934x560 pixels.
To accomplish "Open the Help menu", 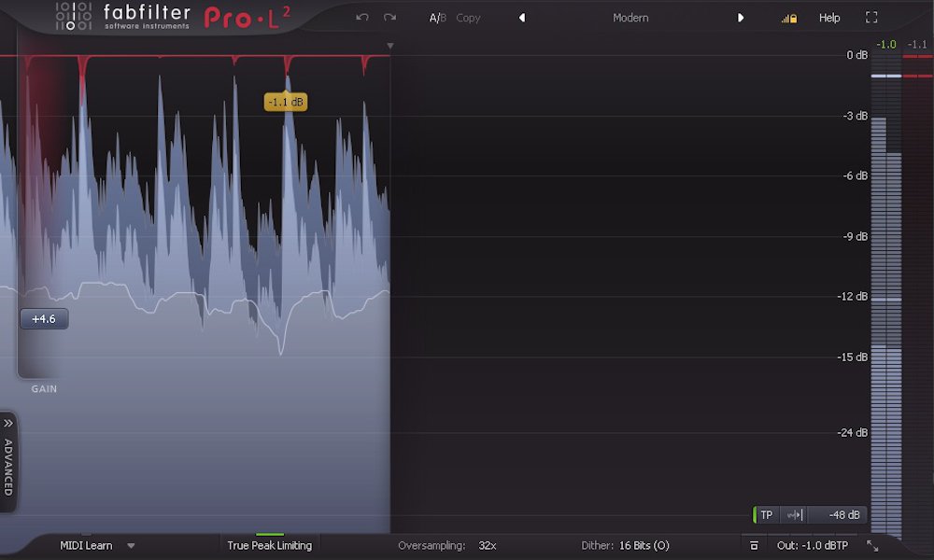I will [x=829, y=18].
